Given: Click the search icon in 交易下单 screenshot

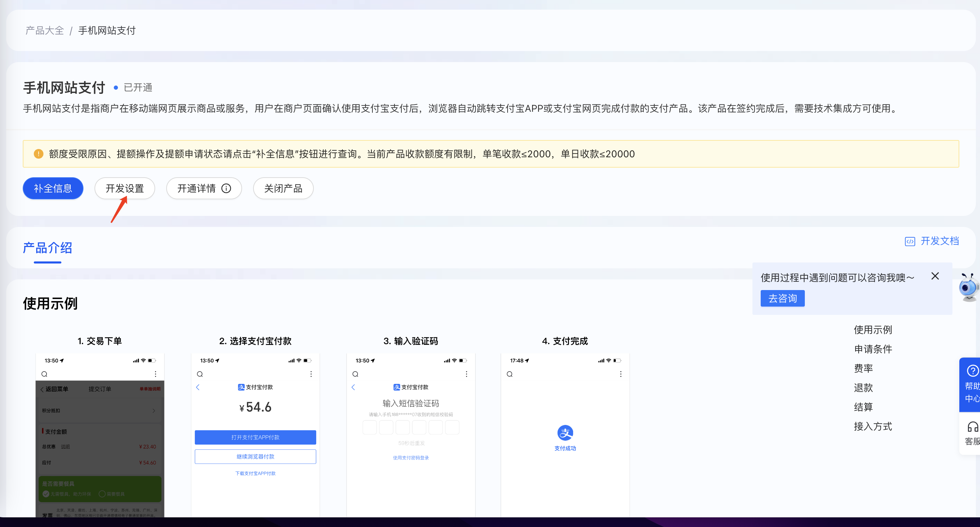Looking at the screenshot, I should point(44,374).
